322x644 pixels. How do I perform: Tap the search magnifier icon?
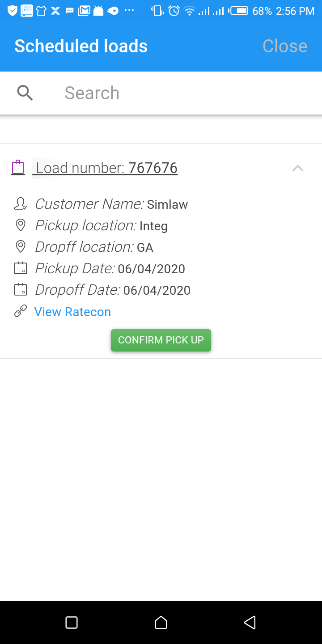(25, 93)
